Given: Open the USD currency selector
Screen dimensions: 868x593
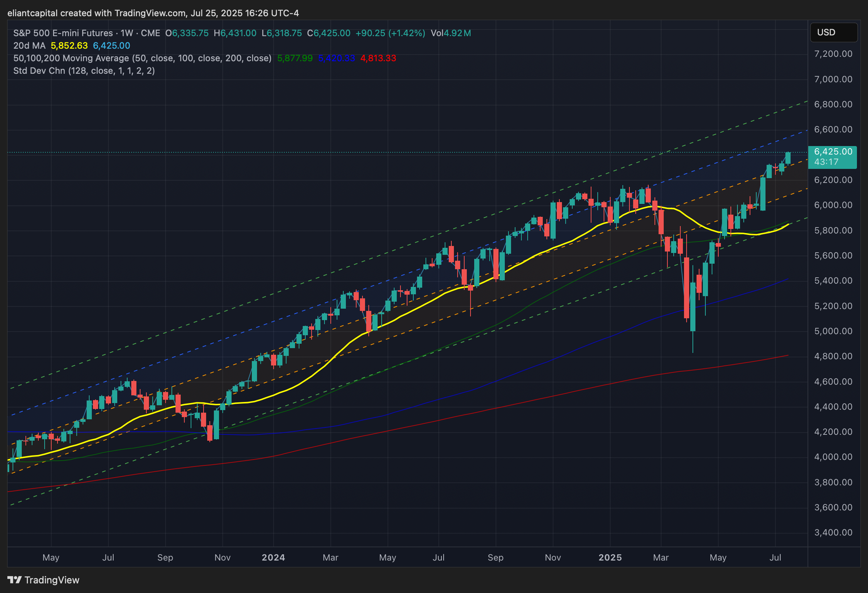Looking at the screenshot, I should [x=833, y=32].
